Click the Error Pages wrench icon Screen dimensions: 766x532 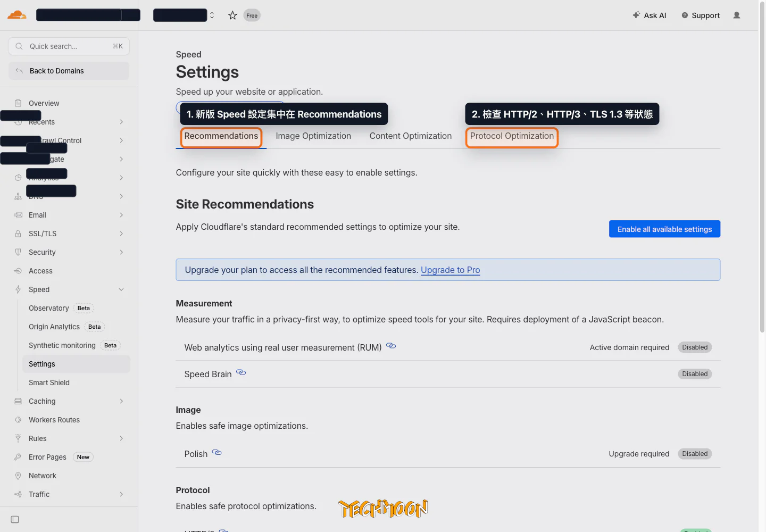[x=18, y=457]
